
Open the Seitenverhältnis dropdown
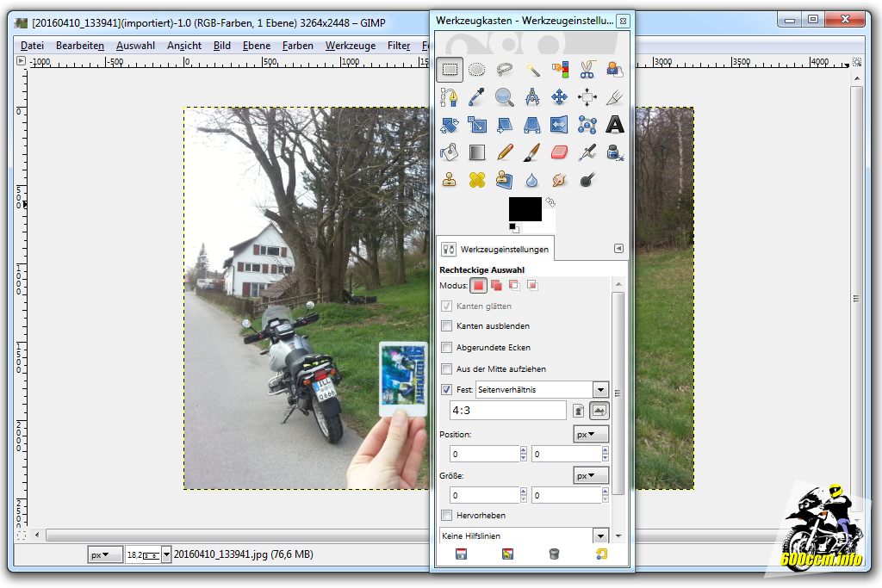pos(600,390)
